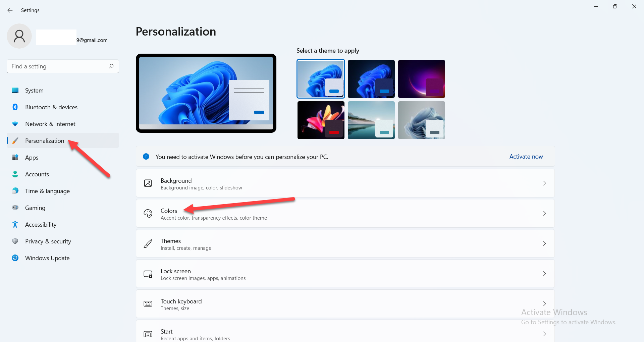
Task: Apply the dark blue Windows bloom theme
Action: click(x=371, y=79)
